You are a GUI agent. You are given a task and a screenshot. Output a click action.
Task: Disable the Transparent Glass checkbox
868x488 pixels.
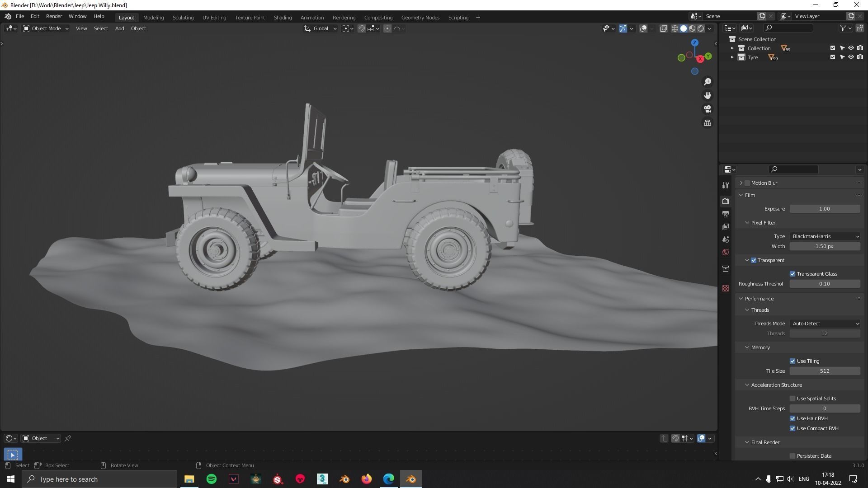coord(792,274)
